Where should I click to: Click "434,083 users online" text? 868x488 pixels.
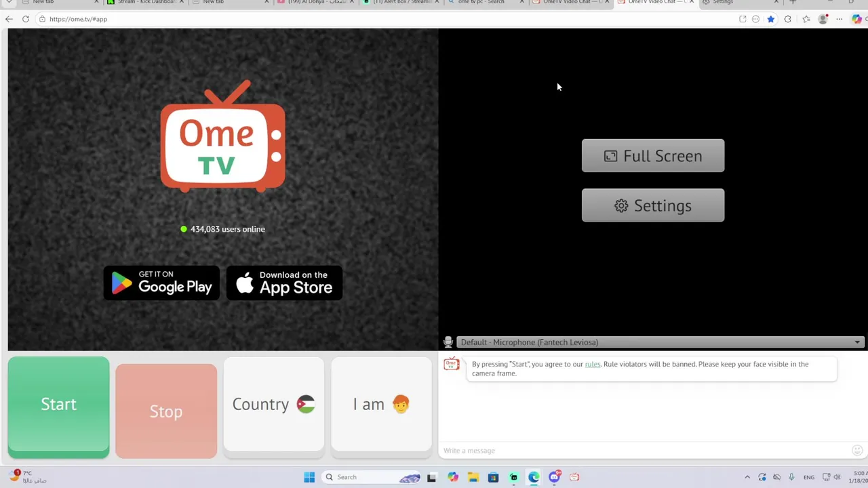click(228, 229)
